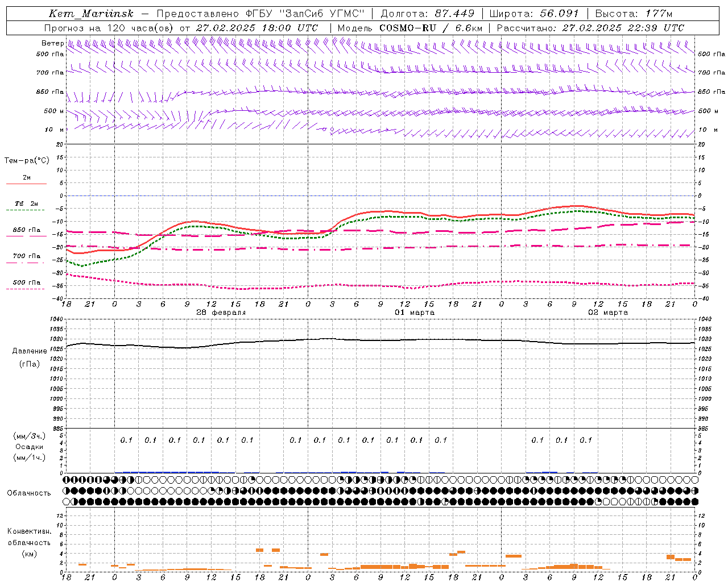
Task: Click the Ветер label of the wind panel
Action: [x=52, y=43]
